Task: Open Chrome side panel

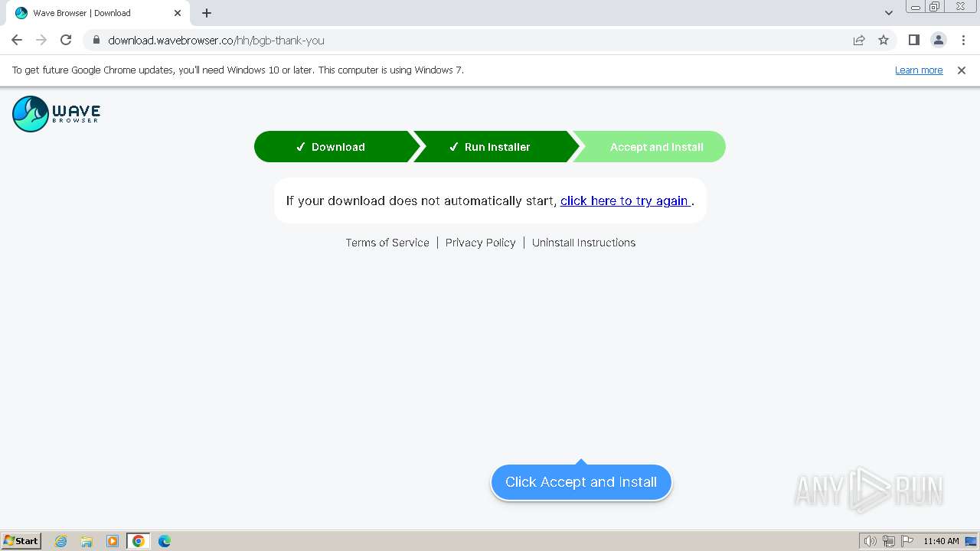Action: click(x=913, y=40)
